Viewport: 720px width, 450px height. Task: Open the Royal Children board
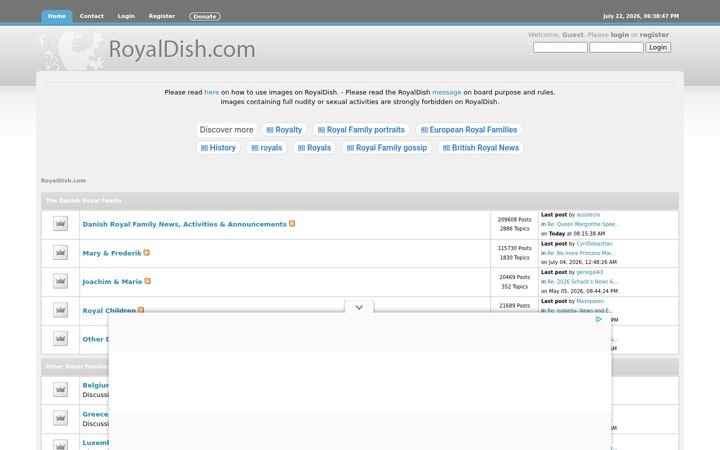point(109,310)
